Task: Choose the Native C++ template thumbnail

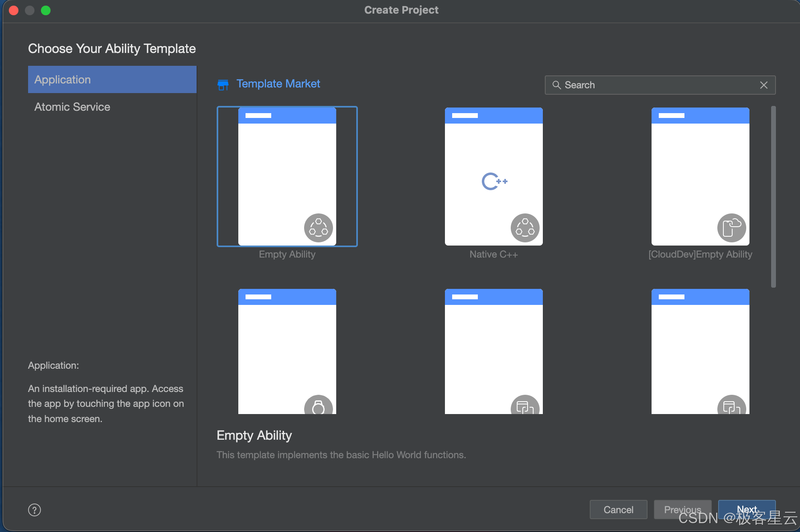Action: coord(494,177)
